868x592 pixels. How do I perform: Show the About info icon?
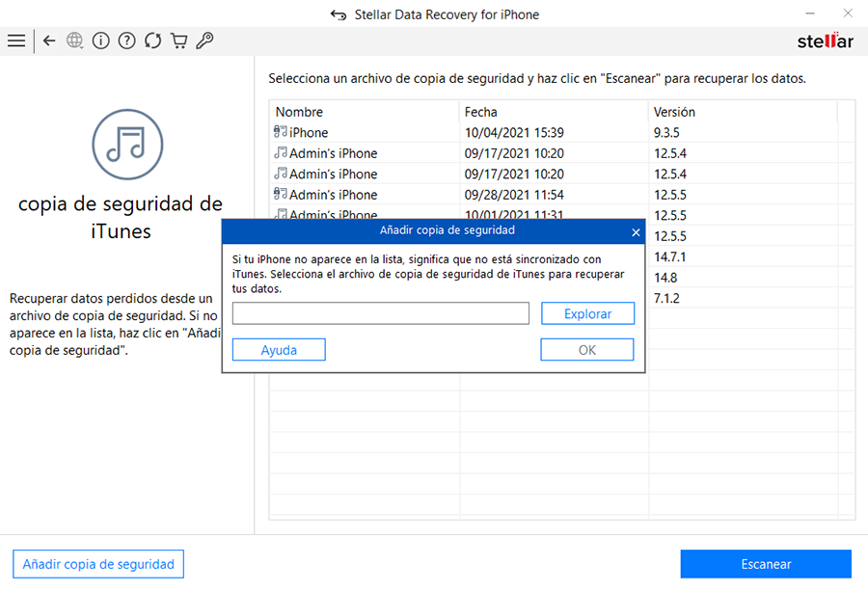(x=100, y=40)
